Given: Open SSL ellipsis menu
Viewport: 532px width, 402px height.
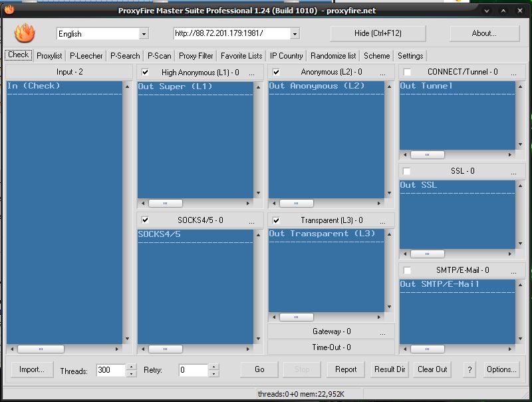Looking at the screenshot, I should 513,172.
